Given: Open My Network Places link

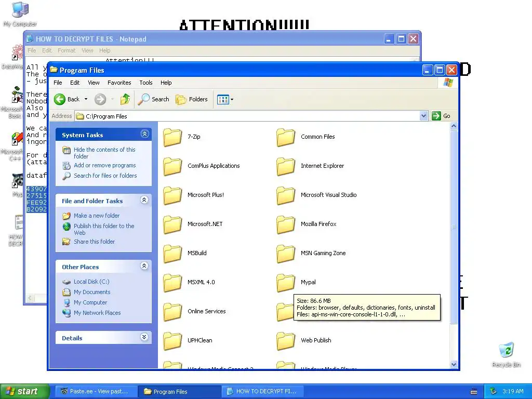Looking at the screenshot, I should (x=97, y=313).
